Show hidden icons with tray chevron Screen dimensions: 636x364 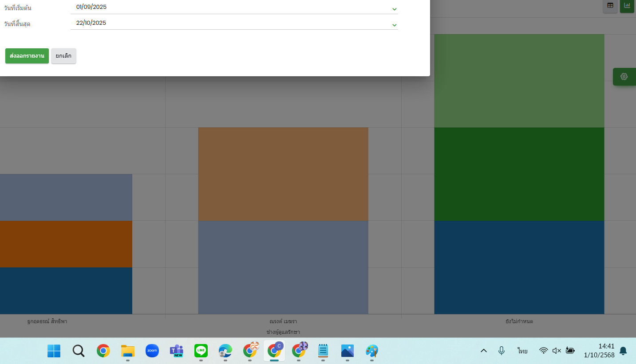click(484, 351)
